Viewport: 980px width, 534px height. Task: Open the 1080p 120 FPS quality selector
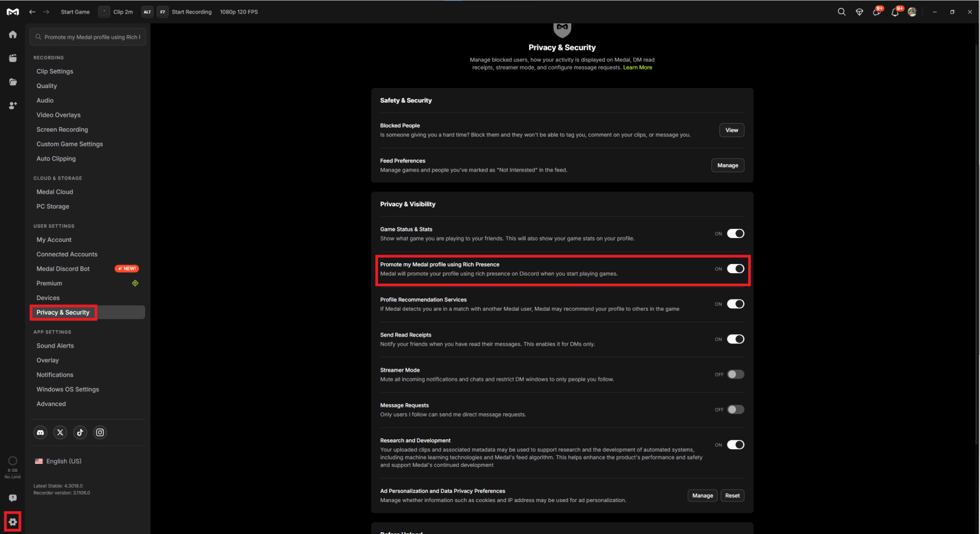[239, 12]
